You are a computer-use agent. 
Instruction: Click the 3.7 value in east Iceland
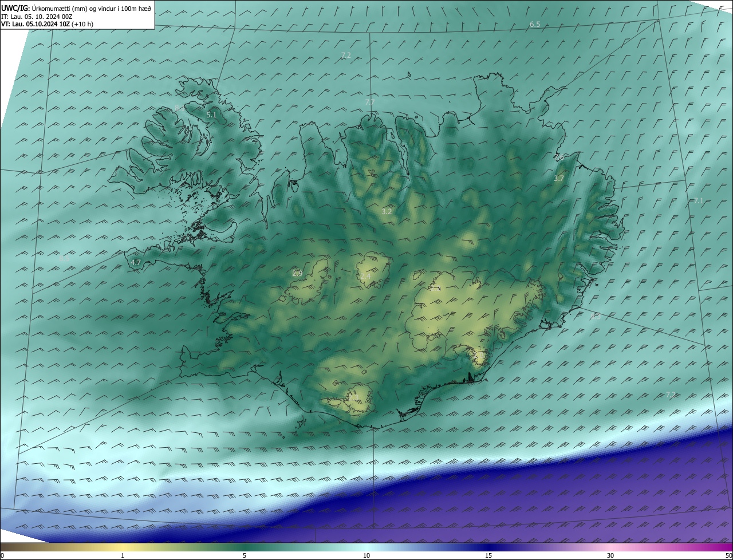point(559,179)
